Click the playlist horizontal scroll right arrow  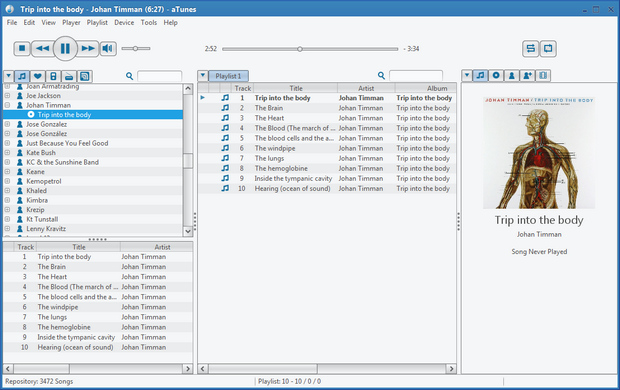(451, 369)
